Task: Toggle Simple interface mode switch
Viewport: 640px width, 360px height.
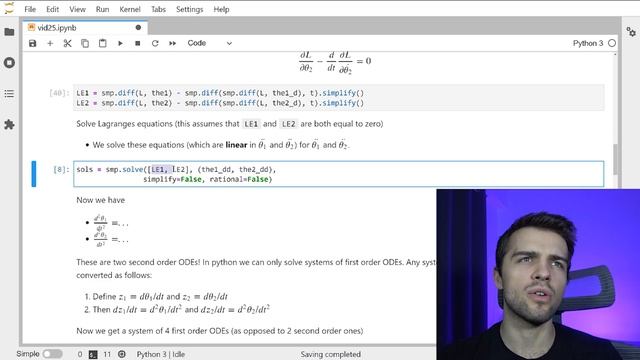Action: pos(53,354)
